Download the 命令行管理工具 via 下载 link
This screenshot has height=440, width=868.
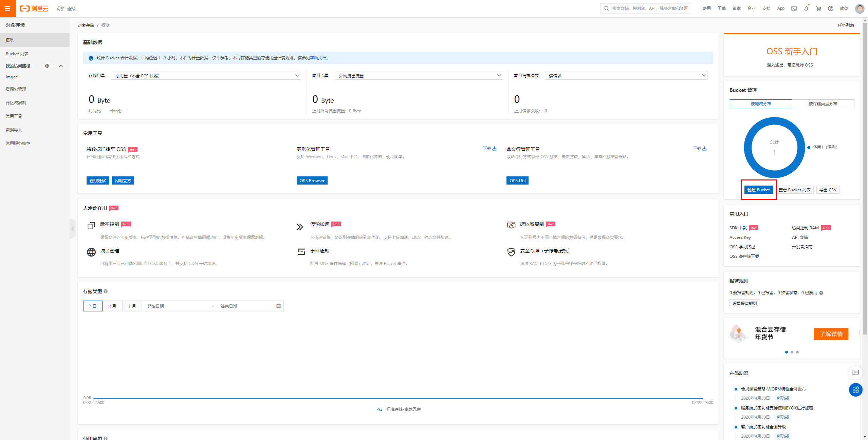pyautogui.click(x=700, y=149)
